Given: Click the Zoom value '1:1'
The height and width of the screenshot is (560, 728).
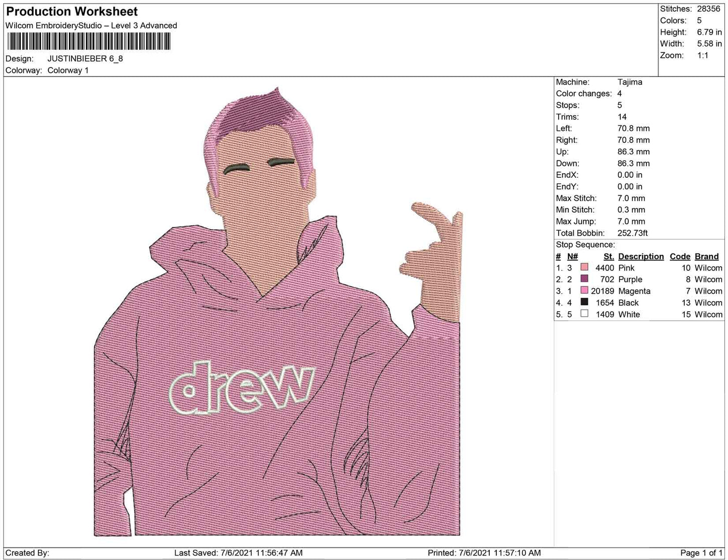Looking at the screenshot, I should (x=703, y=55).
